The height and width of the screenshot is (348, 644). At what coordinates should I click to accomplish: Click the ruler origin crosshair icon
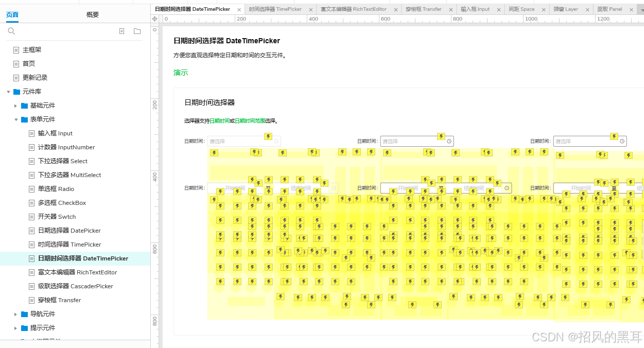pos(155,19)
